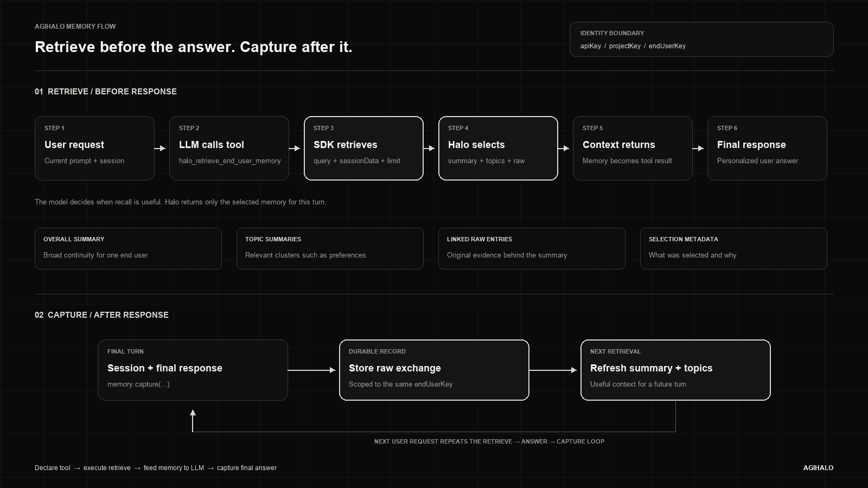Screen dimensions: 868x488
Task: Click 'halo_retrieve_end_user_memory' text
Action: point(230,161)
